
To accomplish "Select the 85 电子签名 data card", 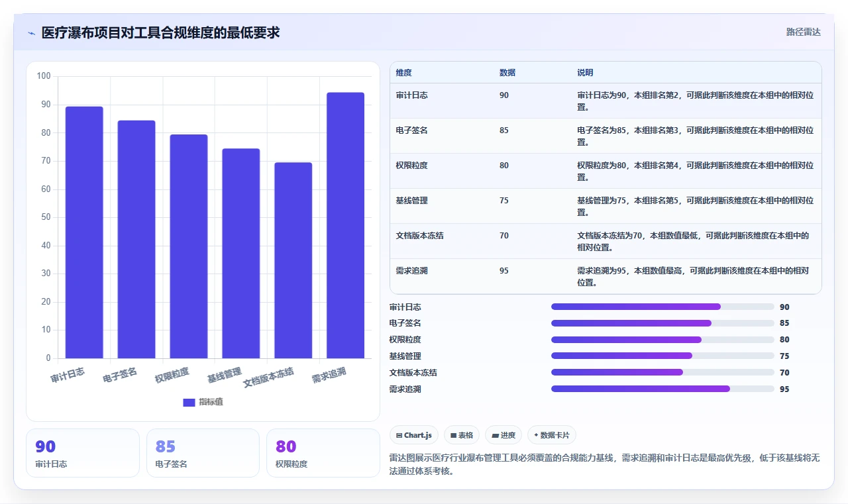I will click(x=203, y=453).
